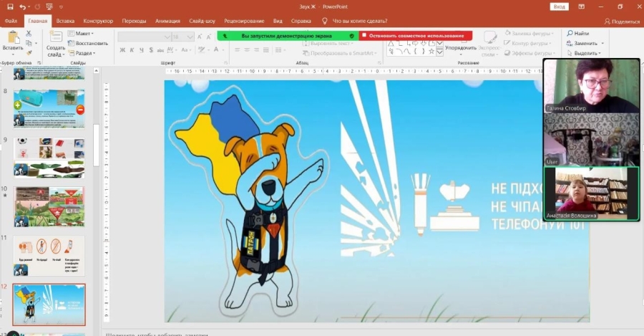Click the Cut scissors icon

click(x=29, y=33)
